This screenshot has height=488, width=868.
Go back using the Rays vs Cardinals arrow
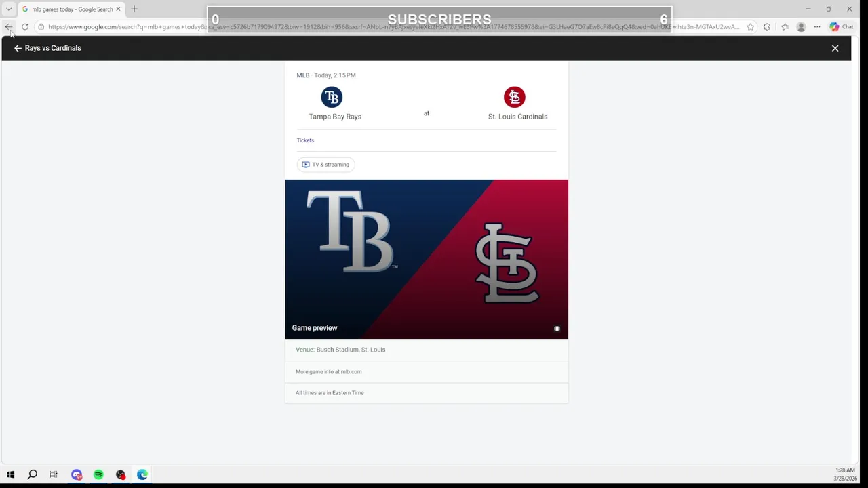[18, 48]
